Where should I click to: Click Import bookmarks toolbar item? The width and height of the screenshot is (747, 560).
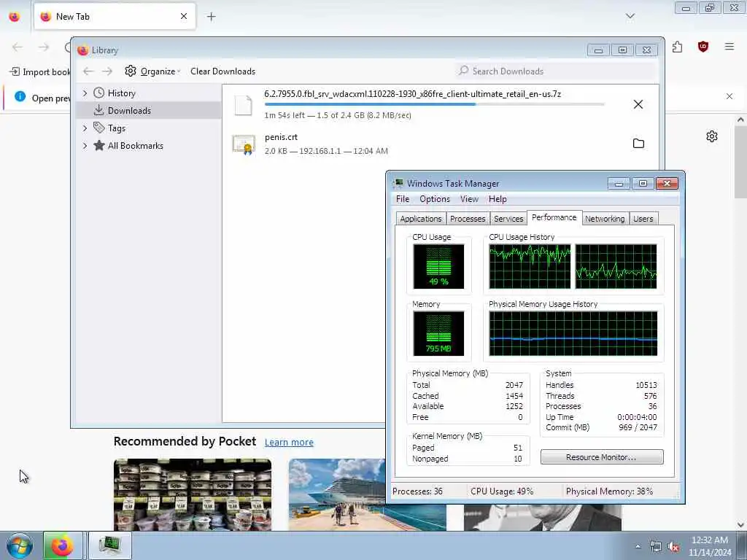[39, 72]
